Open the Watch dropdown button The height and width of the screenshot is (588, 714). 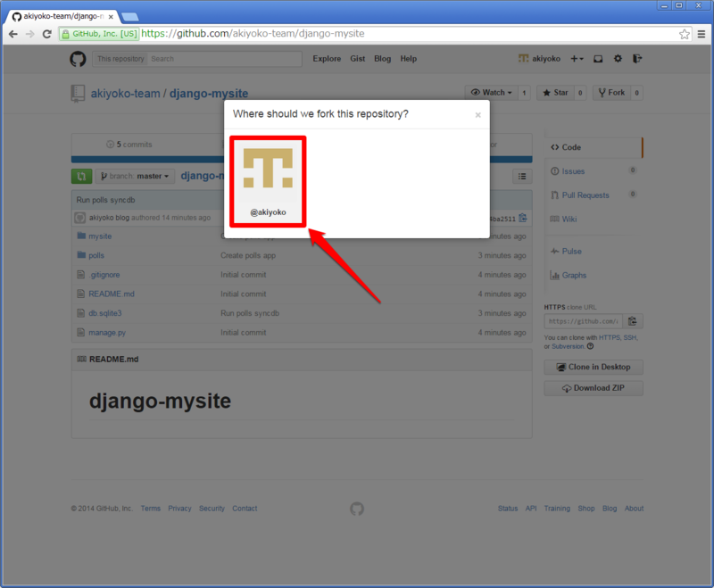tap(492, 93)
